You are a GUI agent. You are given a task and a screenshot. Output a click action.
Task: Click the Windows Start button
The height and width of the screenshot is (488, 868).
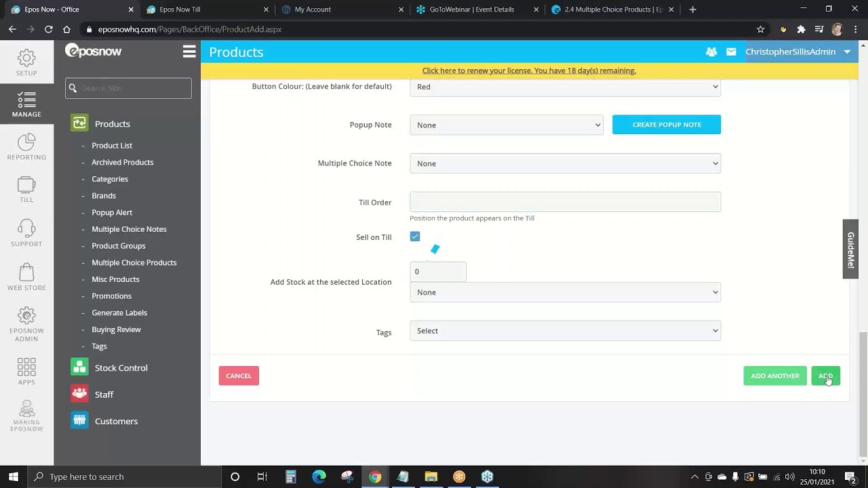14,476
